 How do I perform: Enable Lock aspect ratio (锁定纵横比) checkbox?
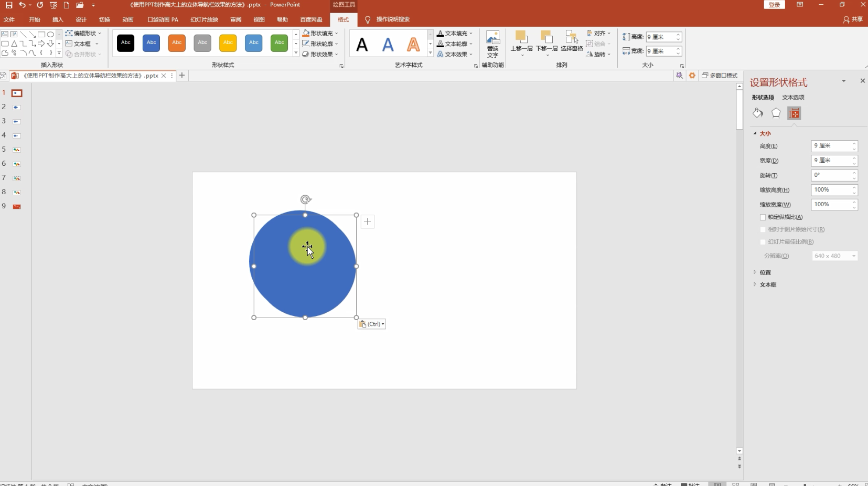[763, 217]
